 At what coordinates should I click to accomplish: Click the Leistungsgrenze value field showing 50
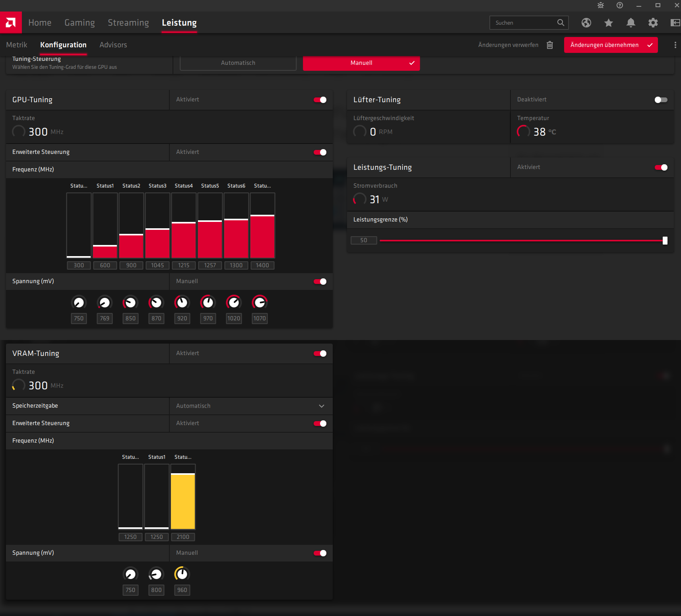364,240
